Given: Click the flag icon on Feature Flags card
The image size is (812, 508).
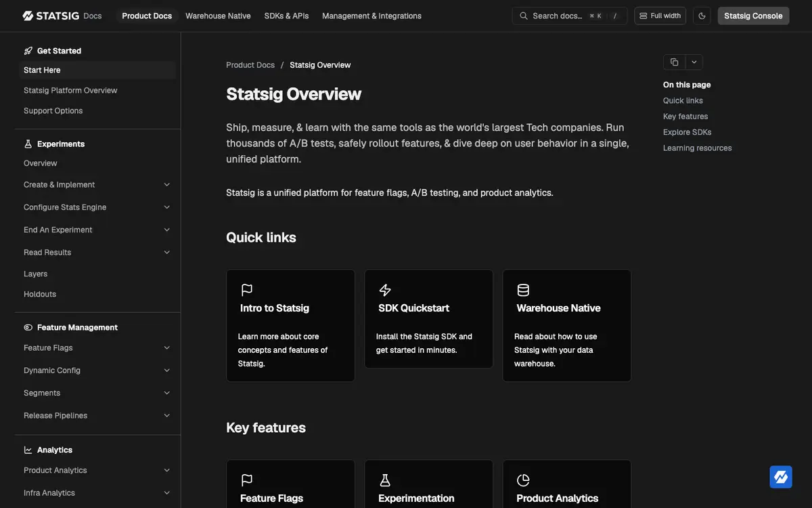Looking at the screenshot, I should 247,480.
